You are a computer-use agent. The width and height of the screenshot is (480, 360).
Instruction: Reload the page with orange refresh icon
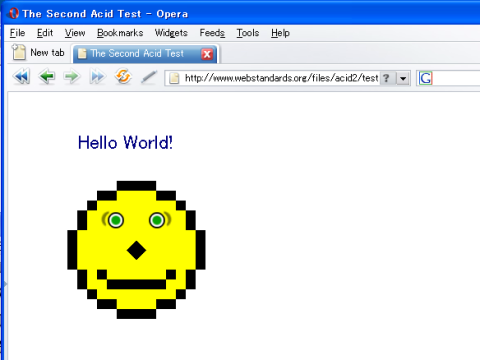[123, 77]
